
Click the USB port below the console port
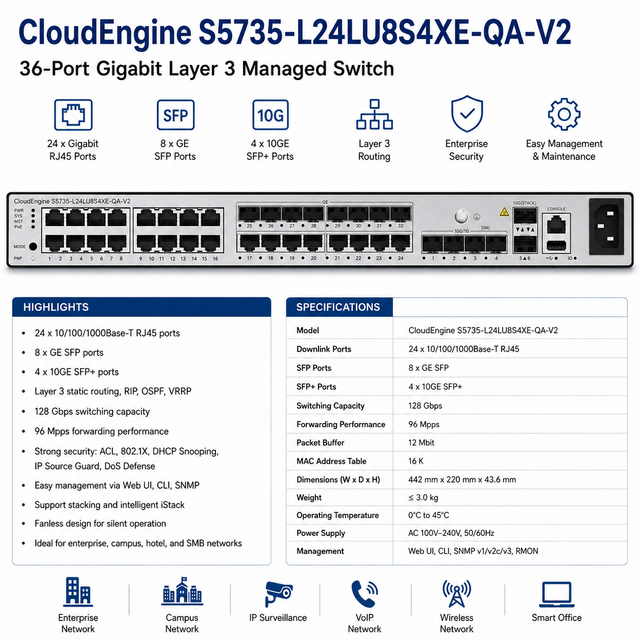click(x=556, y=246)
